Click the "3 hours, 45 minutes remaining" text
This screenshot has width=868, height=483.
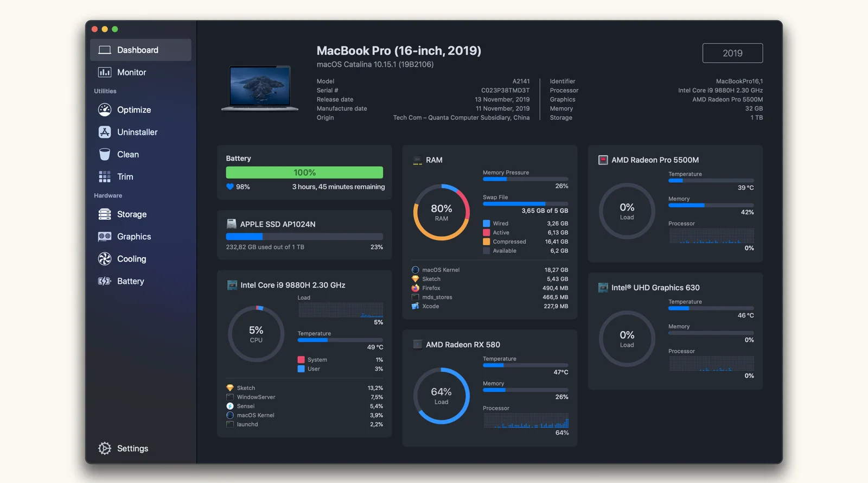[339, 187]
